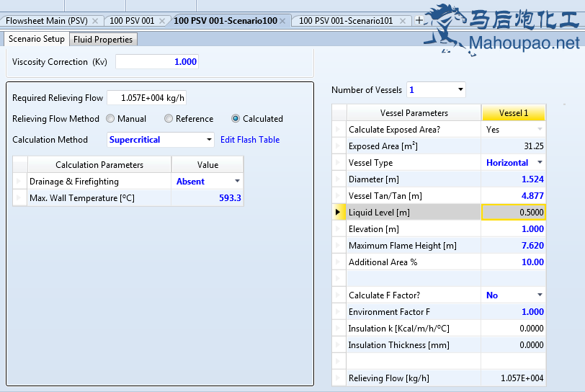Click the Insulation Thickness [mm] label
Image resolution: width=585 pixels, height=392 pixels.
(x=399, y=345)
